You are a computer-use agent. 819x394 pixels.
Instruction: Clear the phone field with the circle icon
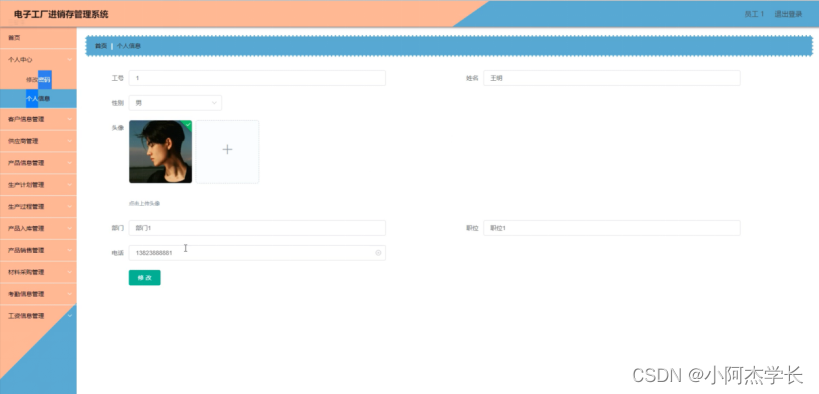378,253
